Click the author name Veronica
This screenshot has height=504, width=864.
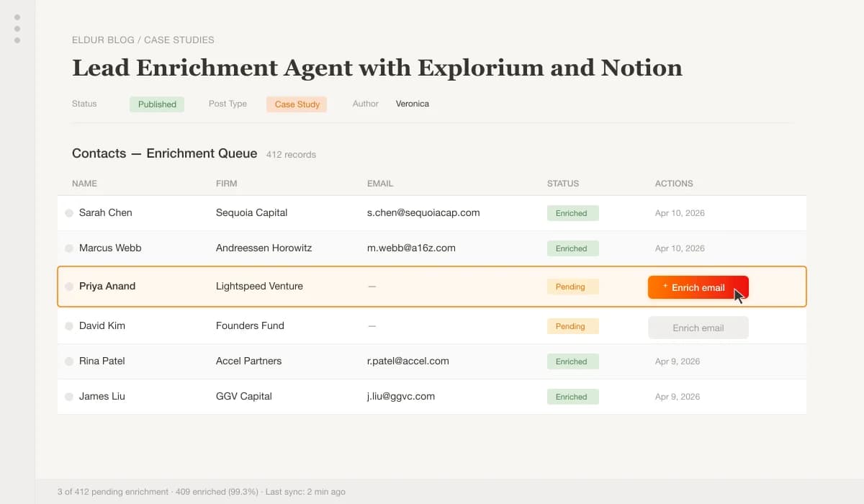point(412,104)
